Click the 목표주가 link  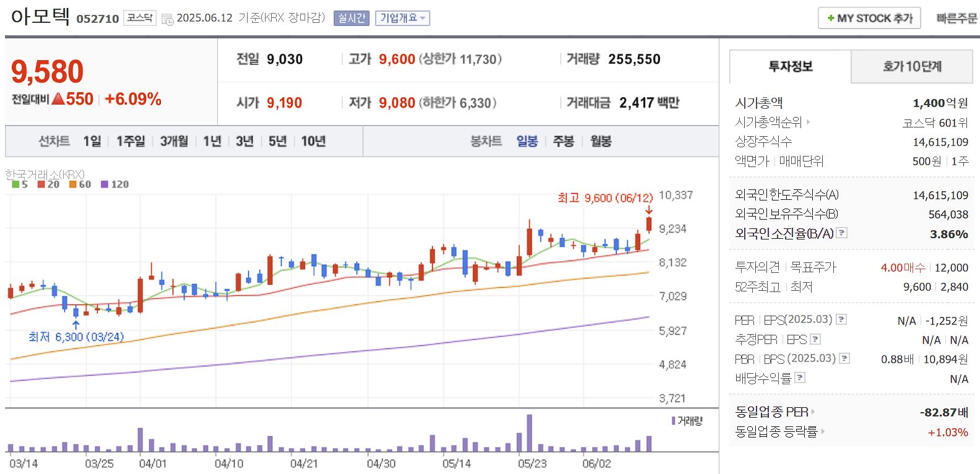pos(813,267)
